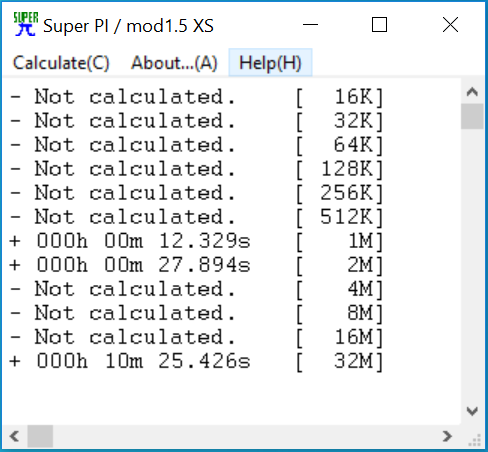Click the vertical scrollbar down arrow
Screen dimensions: 488x452
pyautogui.click(x=472, y=411)
